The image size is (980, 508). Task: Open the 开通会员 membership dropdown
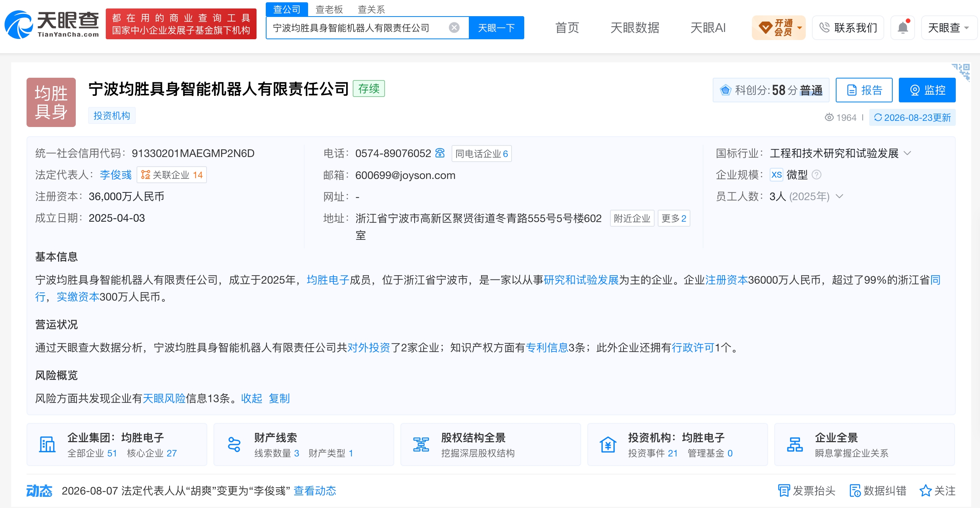[x=779, y=28]
